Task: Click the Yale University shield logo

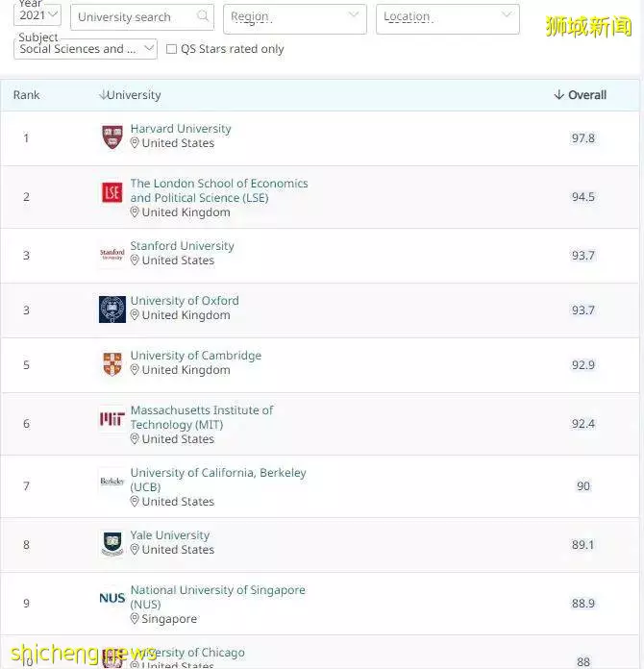Action: coord(112,544)
